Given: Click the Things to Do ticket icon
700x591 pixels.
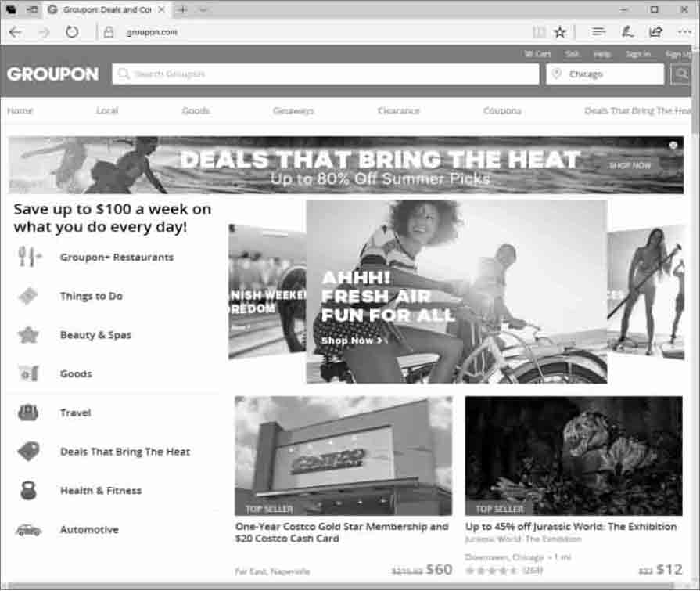Looking at the screenshot, I should pos(28,296).
